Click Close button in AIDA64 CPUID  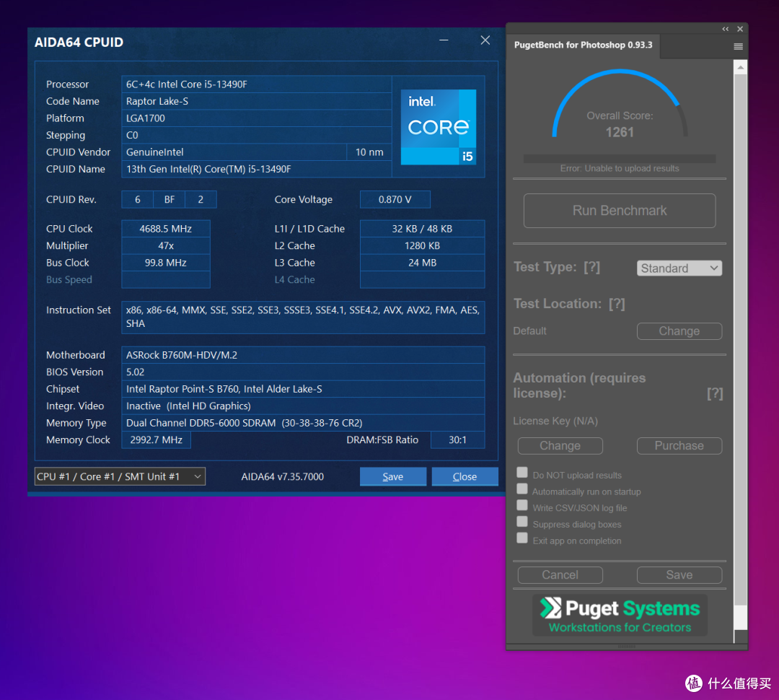pyautogui.click(x=465, y=476)
